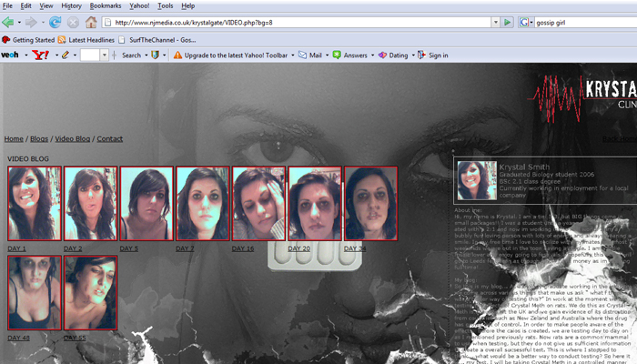
Task: Click the Upgrade warning triangle icon
Action: tap(177, 55)
